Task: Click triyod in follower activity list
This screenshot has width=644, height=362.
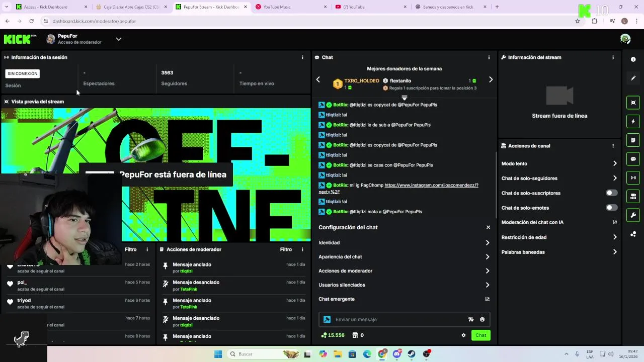Action: coord(24,300)
